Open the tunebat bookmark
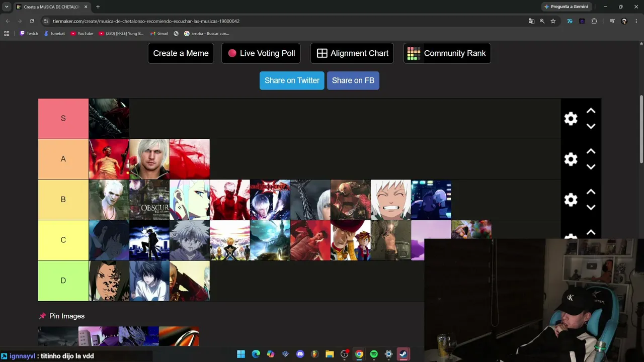This screenshot has width=644, height=362. (x=54, y=34)
